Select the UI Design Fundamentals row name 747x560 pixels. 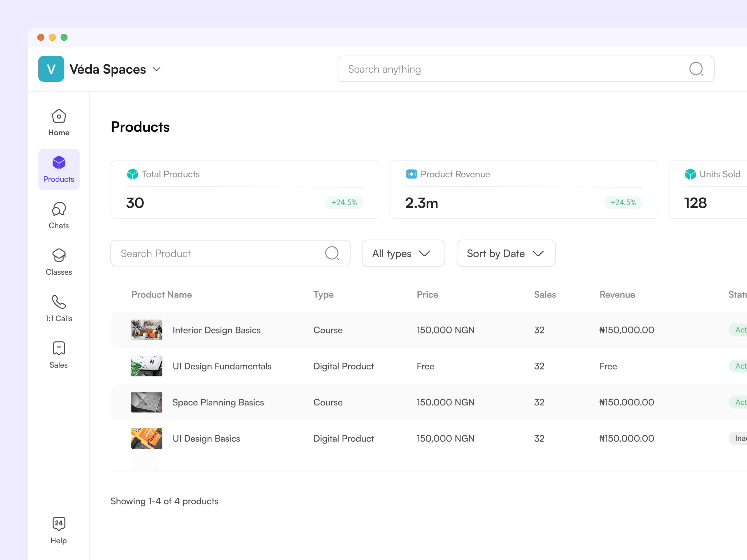coord(222,366)
